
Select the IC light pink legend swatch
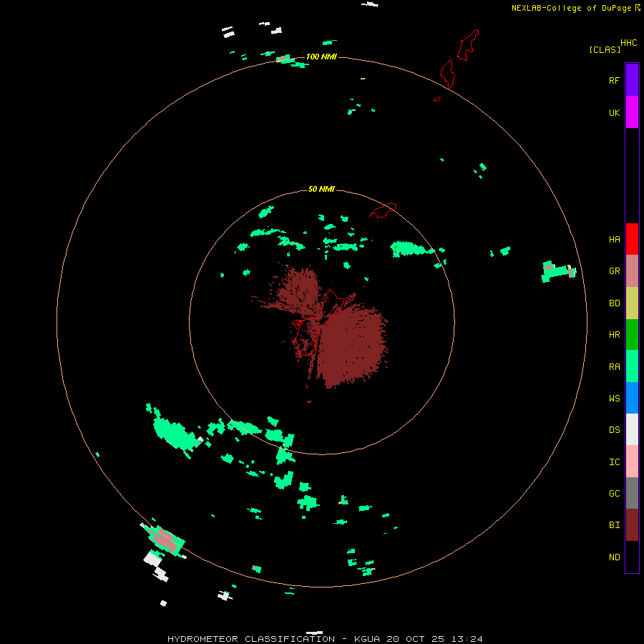pyautogui.click(x=632, y=462)
